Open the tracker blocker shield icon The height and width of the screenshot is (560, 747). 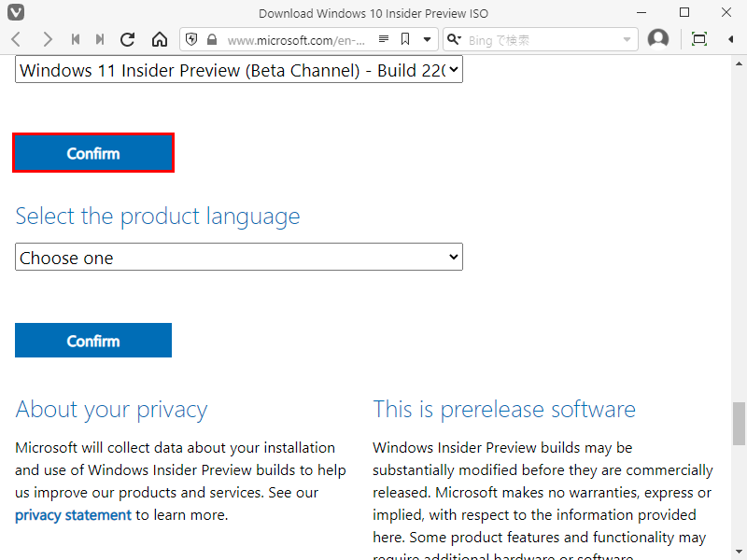[191, 39]
